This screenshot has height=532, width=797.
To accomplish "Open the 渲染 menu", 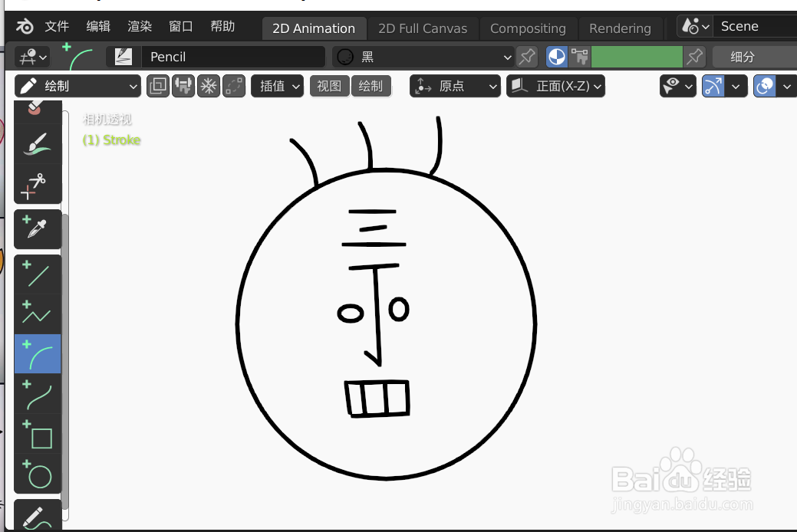I will 139,25.
